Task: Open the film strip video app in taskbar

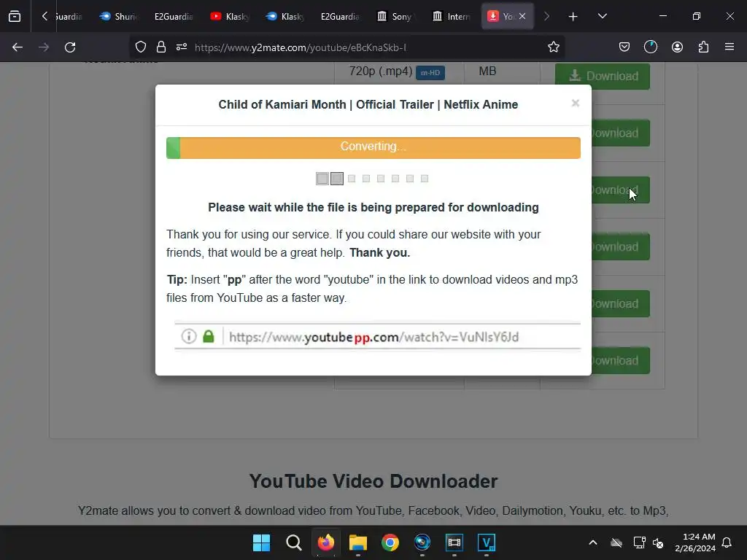Action: [x=454, y=542]
